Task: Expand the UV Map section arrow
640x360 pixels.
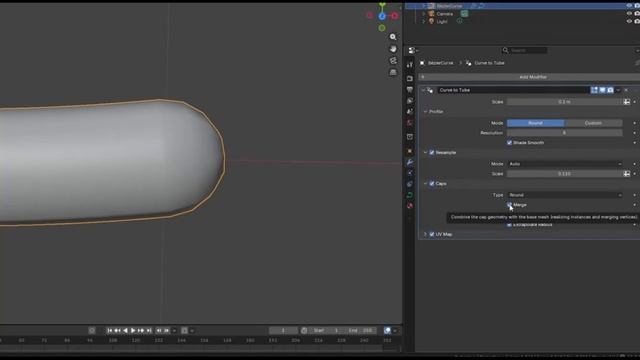Action: tap(425, 234)
